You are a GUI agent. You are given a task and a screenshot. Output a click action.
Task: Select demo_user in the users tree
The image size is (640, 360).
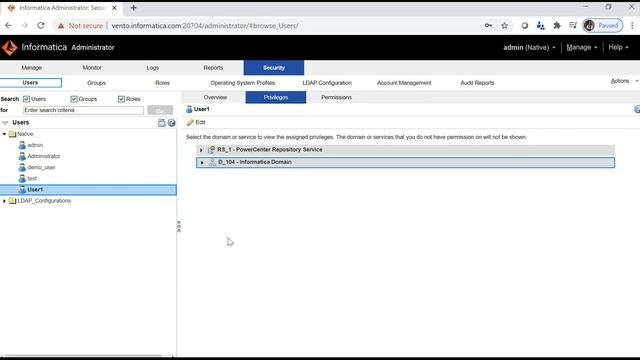pyautogui.click(x=41, y=167)
